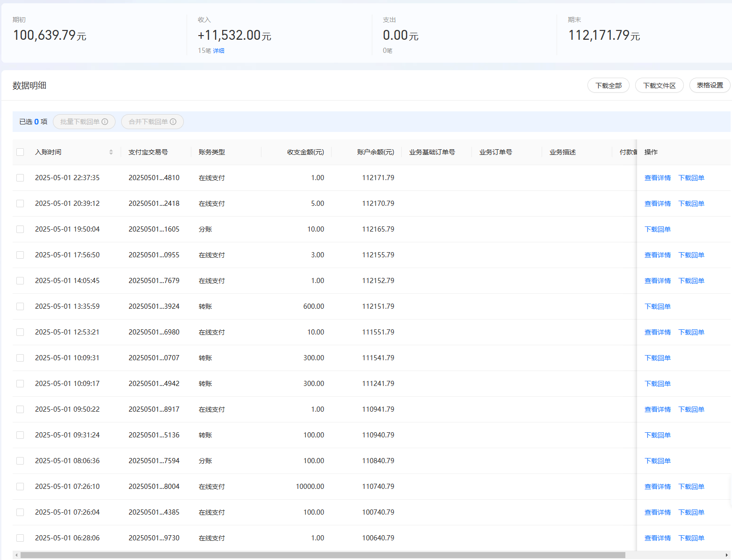Click the 收支金额(元) column header
732x560 pixels.
[305, 152]
